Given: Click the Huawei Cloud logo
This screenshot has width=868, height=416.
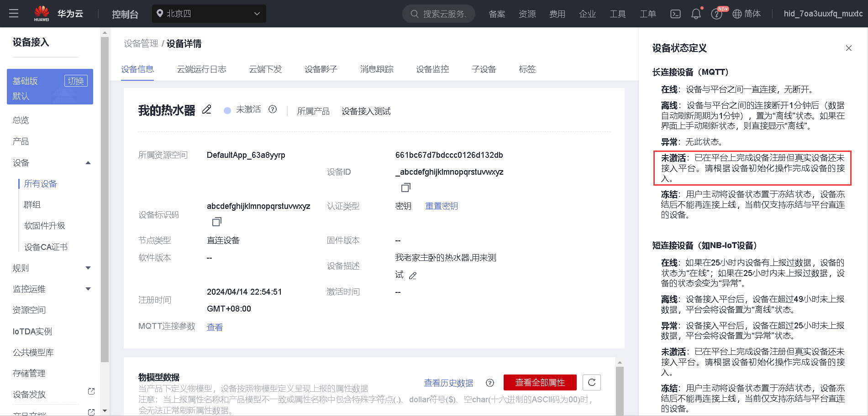Looking at the screenshot, I should [x=58, y=14].
